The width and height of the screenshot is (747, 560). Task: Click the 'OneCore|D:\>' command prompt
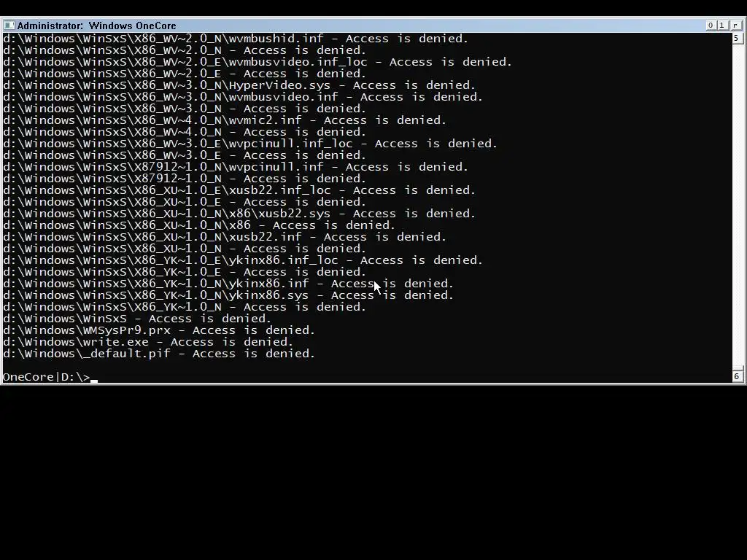pyautogui.click(x=46, y=377)
